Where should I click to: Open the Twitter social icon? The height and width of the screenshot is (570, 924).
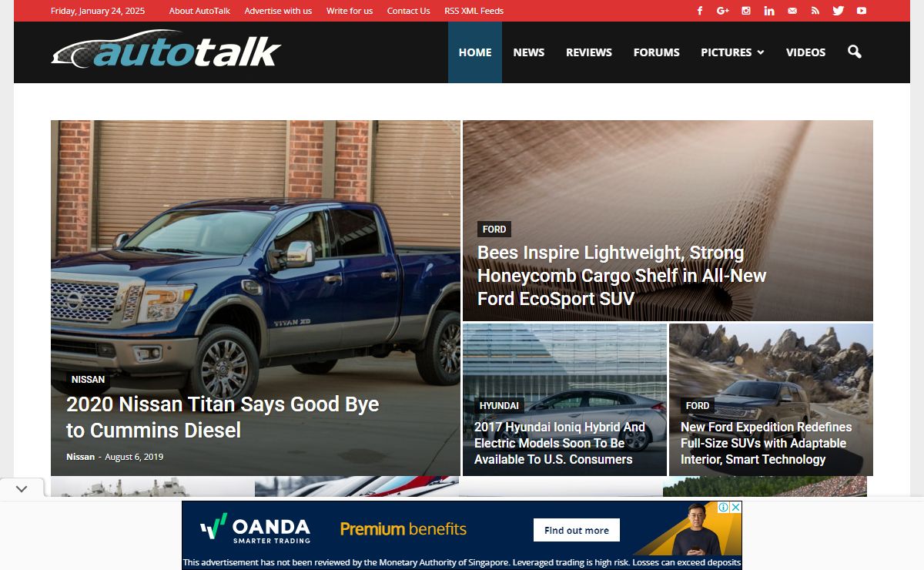(x=838, y=11)
